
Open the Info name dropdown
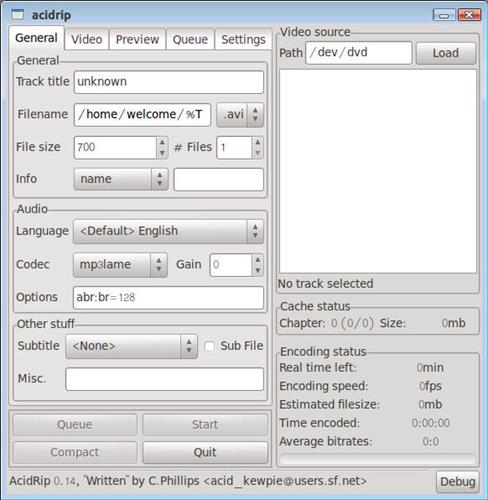click(121, 179)
